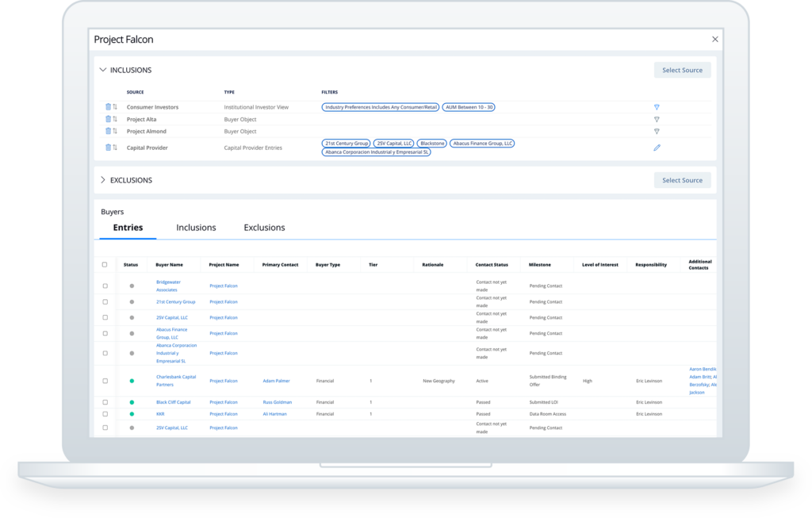
Task: Open Project Falcon link in KKR row
Action: 223,414
